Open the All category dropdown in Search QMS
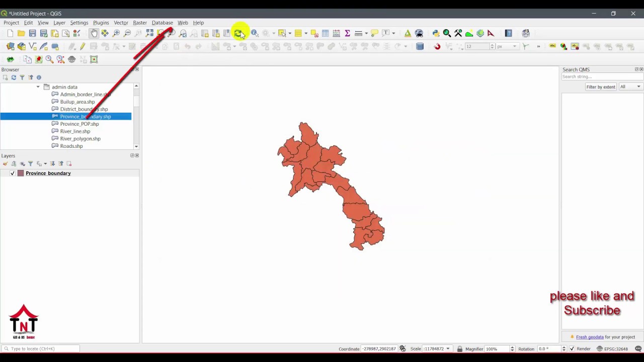 (630, 87)
